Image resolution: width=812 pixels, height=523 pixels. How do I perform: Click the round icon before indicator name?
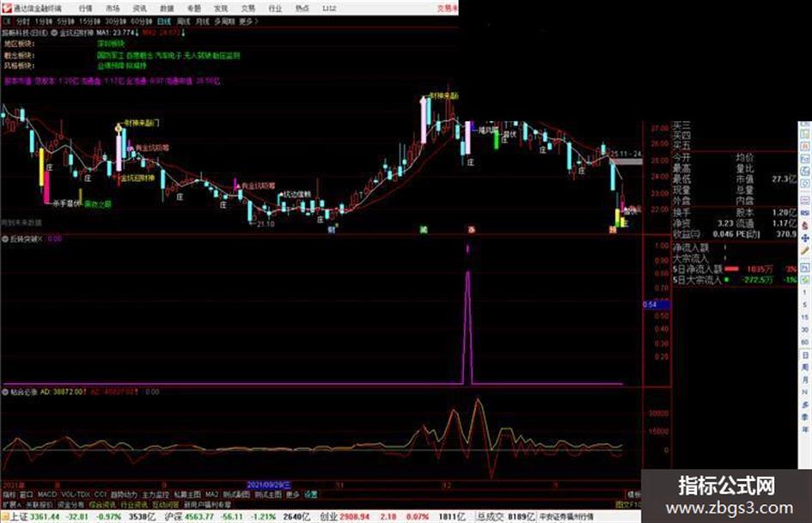[x=54, y=33]
